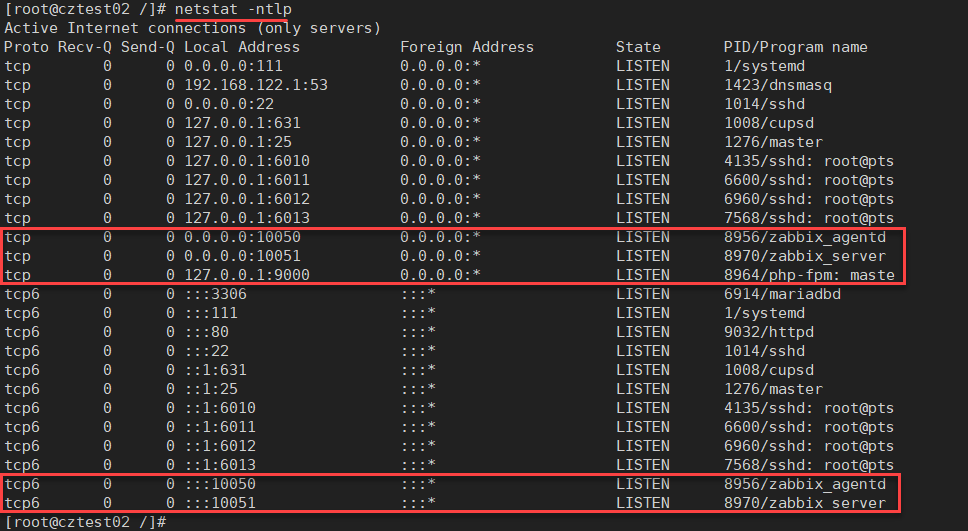Screen dimensions: 968x531
Task: Click 8970/zabbix_server in the 0.0.0.0:10051 row
Action: [805, 256]
